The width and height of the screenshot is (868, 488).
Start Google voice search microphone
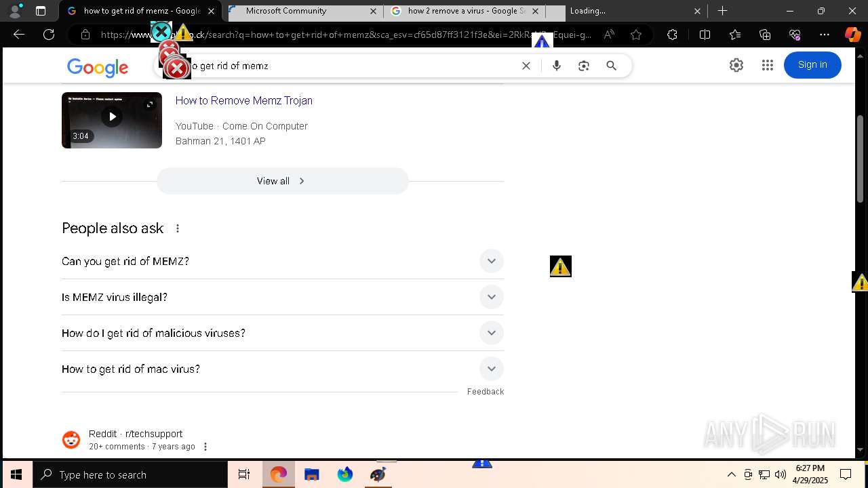pyautogui.click(x=557, y=66)
